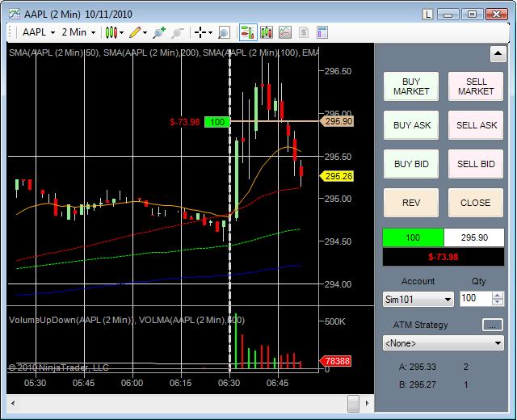The height and width of the screenshot is (420, 517).
Task: Click the green plus connect icon
Action: (x=159, y=32)
